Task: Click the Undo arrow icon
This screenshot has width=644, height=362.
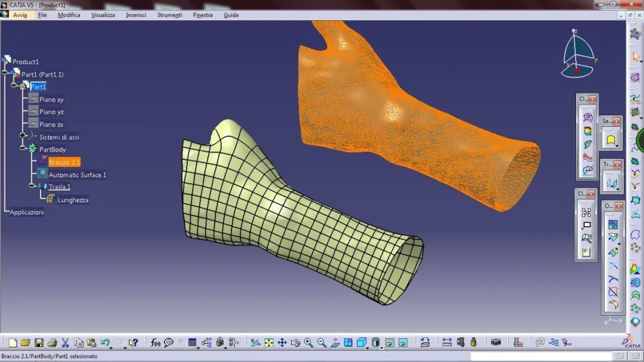Action: [105, 343]
